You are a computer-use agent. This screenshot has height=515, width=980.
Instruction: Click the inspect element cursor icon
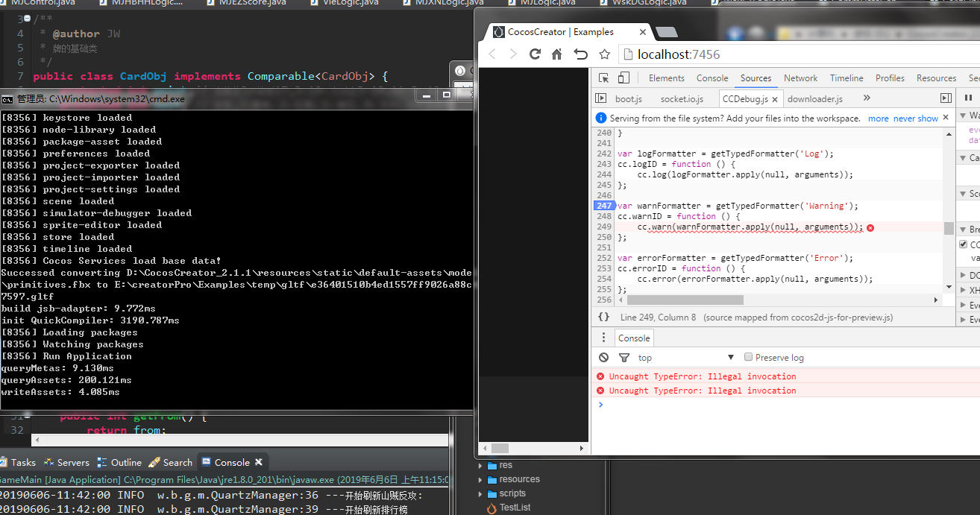tap(604, 78)
